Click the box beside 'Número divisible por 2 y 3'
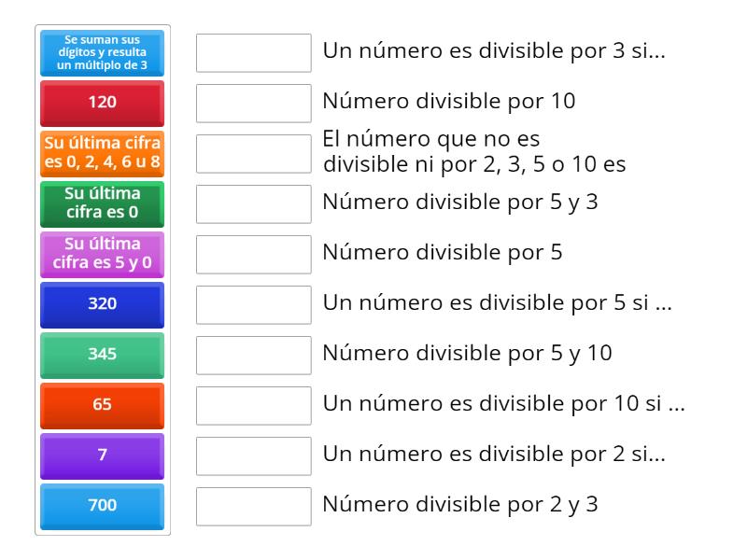Viewport: 747px width, 560px height. click(x=254, y=507)
